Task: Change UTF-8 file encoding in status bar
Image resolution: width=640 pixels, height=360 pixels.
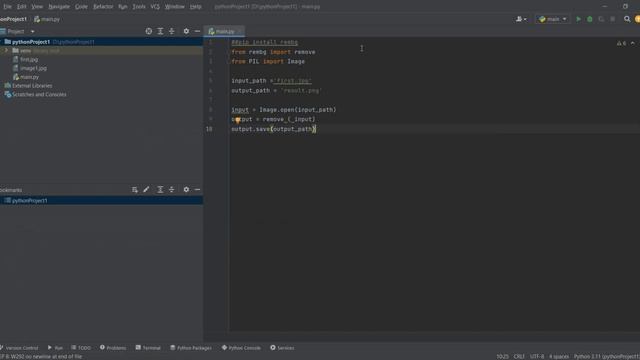Action: (x=537, y=356)
